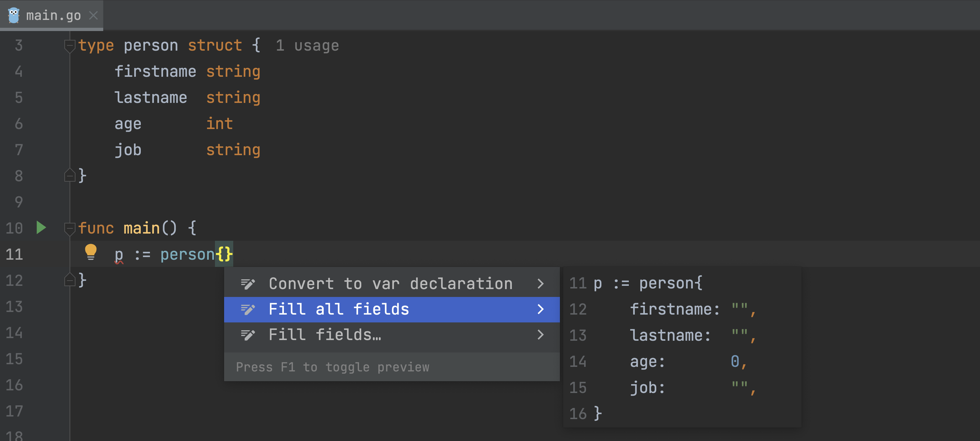Click pencil icon beside Convert to var
Screen dimensions: 980x441
[x=248, y=284]
